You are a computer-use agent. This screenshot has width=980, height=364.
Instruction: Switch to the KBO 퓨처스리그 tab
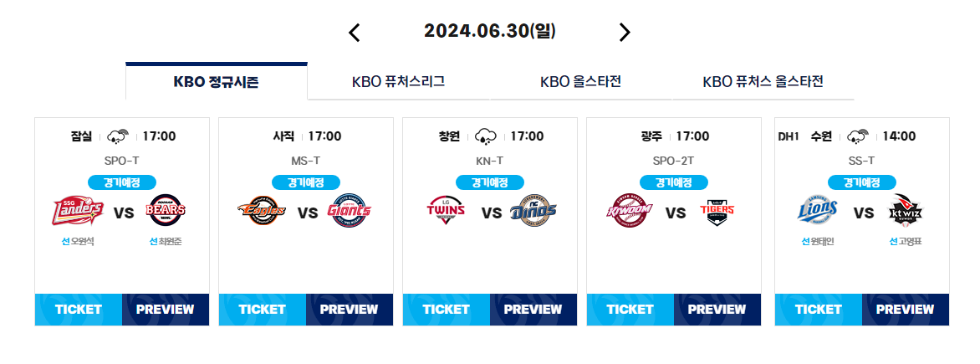(399, 81)
